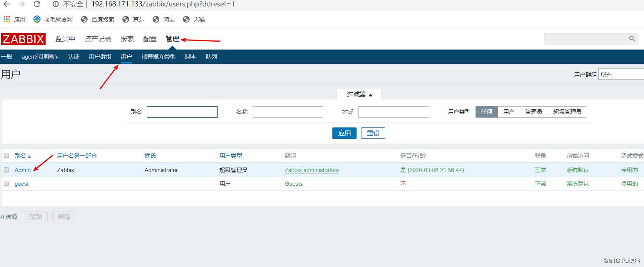Click guest's 停用的 debug mode link
The width and height of the screenshot is (644, 267).
pos(629,184)
